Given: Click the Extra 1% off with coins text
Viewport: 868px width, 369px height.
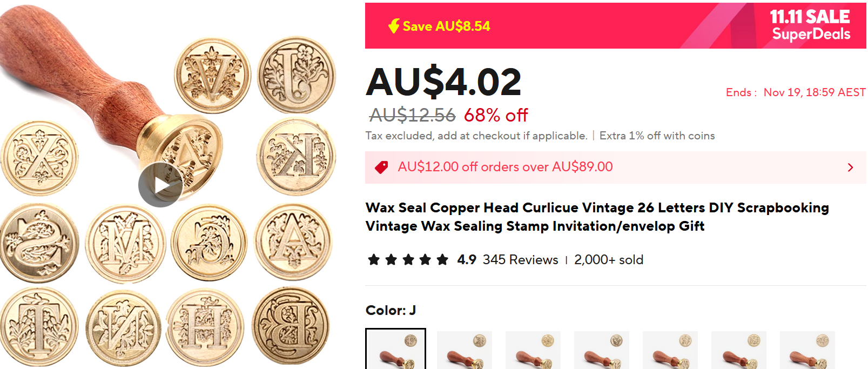Looking at the screenshot, I should point(657,136).
